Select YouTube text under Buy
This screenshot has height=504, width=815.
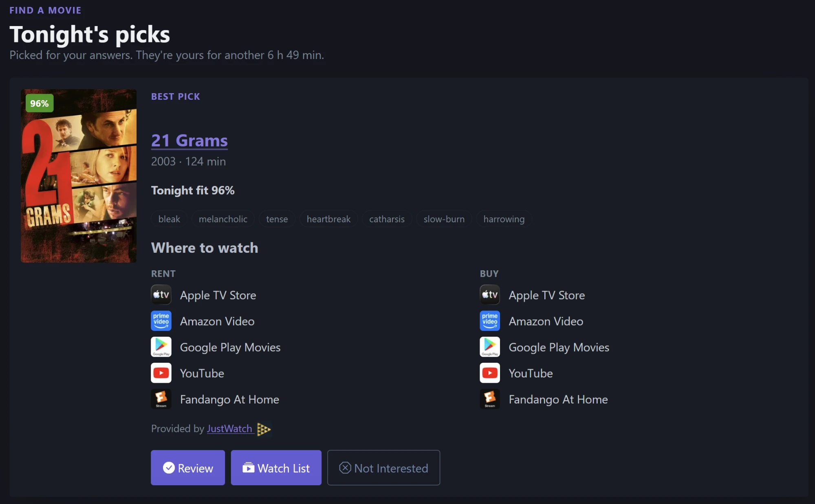531,373
